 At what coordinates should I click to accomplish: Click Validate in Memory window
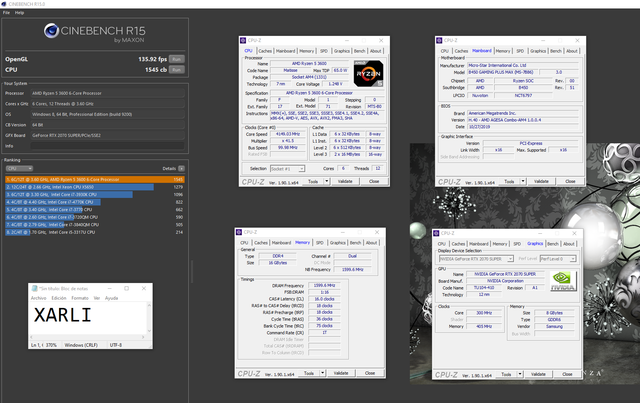pos(341,373)
